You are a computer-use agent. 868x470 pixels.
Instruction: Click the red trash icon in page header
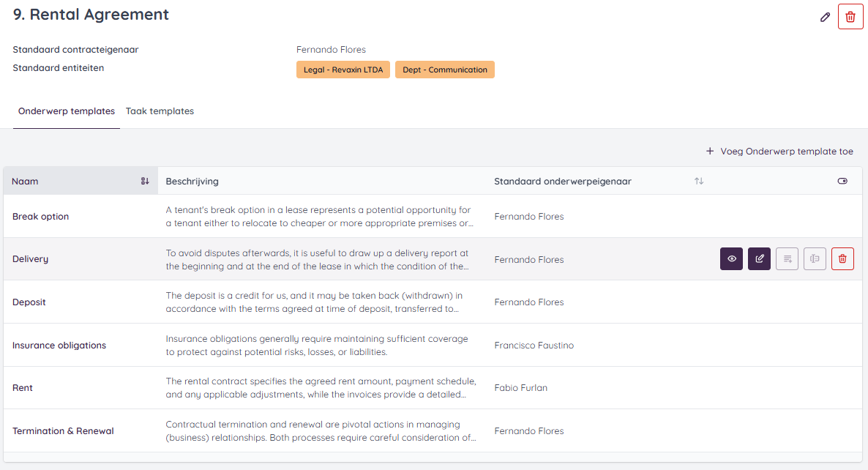point(850,16)
